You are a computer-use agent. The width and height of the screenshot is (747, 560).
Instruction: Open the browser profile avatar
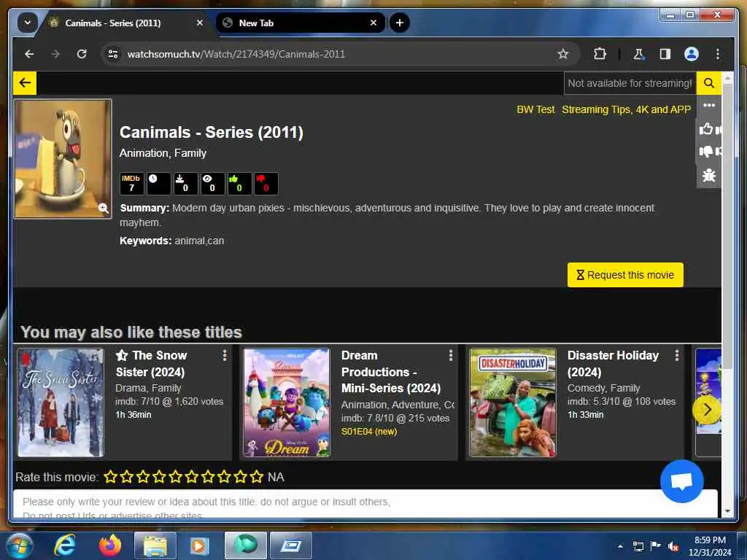coord(692,54)
